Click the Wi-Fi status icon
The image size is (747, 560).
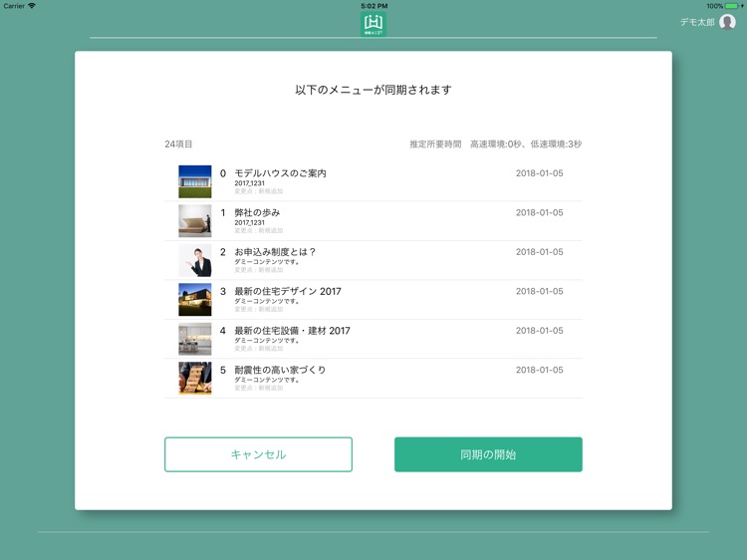(x=32, y=6)
